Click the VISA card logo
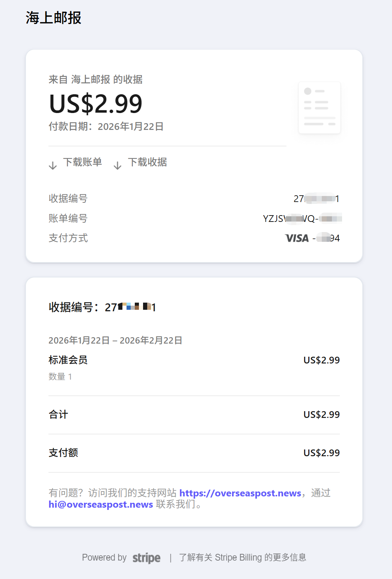The width and height of the screenshot is (392, 579). (x=297, y=238)
